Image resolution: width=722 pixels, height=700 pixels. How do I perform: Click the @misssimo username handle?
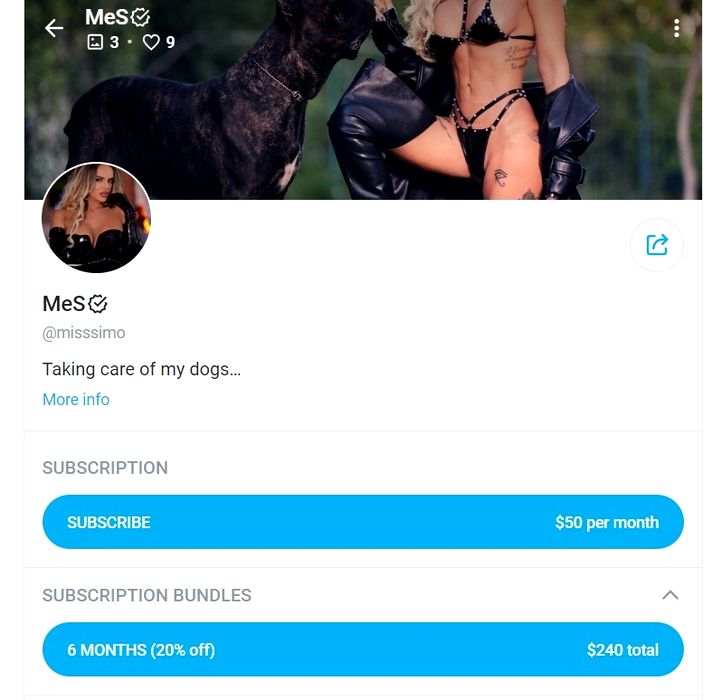84,332
